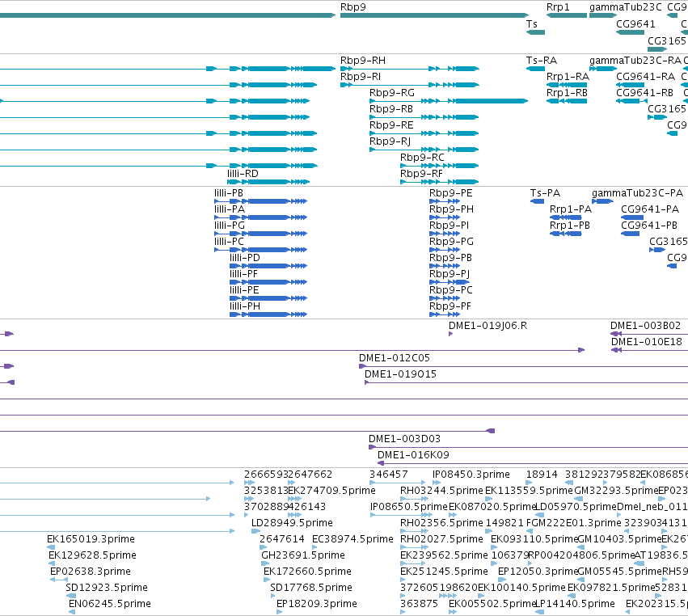The height and width of the screenshot is (616, 688).
Task: Click the DME1-010E18 clone label
Action: (647, 342)
